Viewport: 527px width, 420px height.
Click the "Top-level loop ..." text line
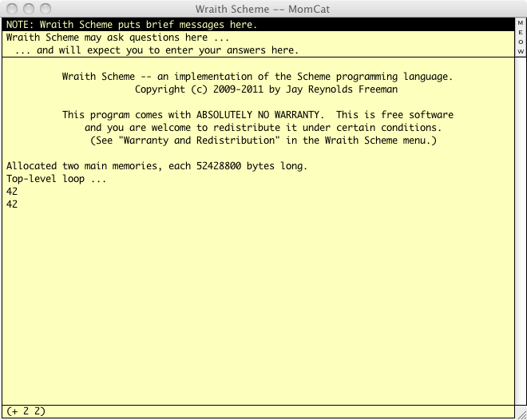56,179
